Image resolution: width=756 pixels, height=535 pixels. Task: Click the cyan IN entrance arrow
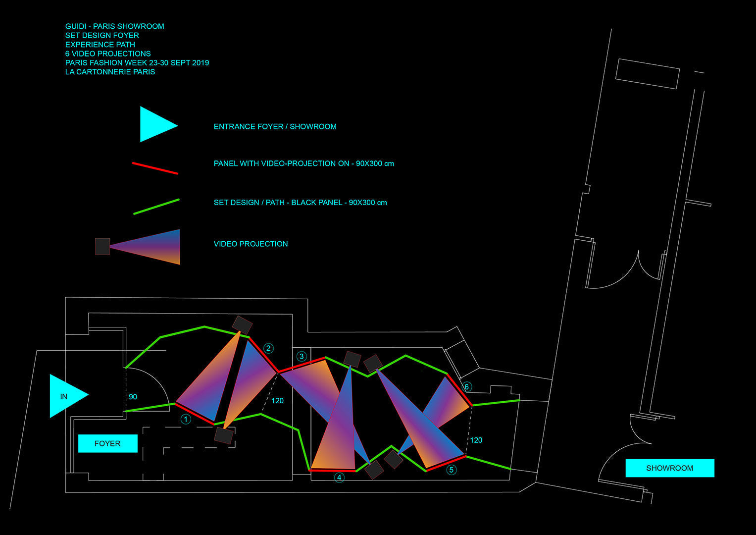tap(66, 396)
